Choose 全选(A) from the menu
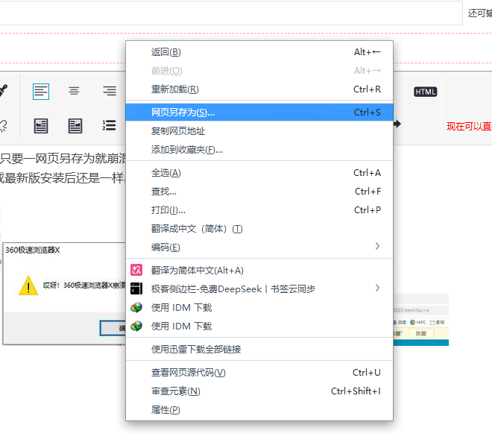The width and height of the screenshot is (492, 448). click(259, 173)
